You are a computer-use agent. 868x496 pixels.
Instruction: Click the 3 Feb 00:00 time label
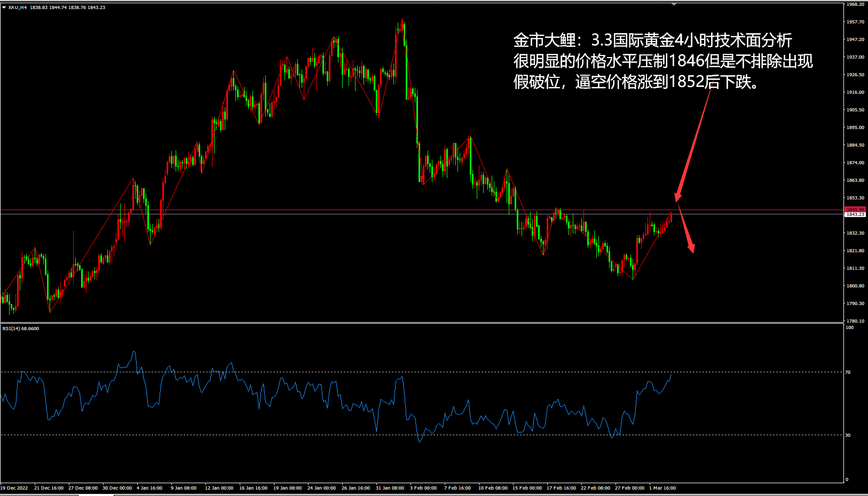click(x=423, y=488)
